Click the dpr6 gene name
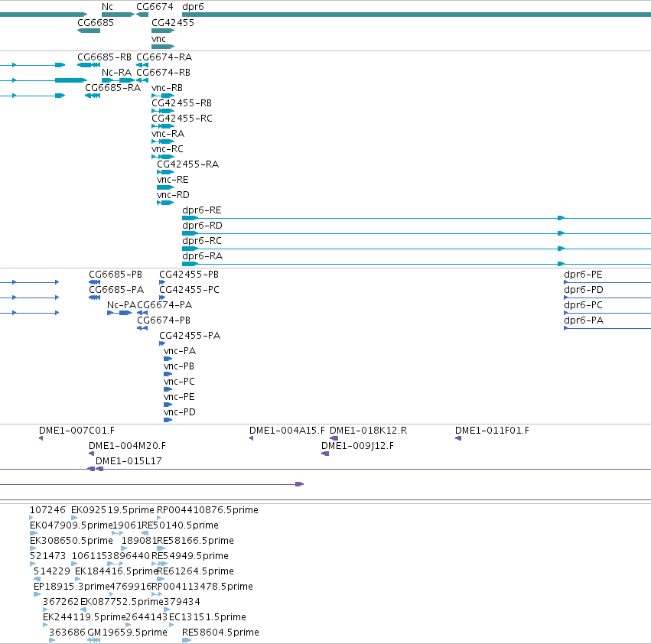The width and height of the screenshot is (651, 644). pos(193,7)
